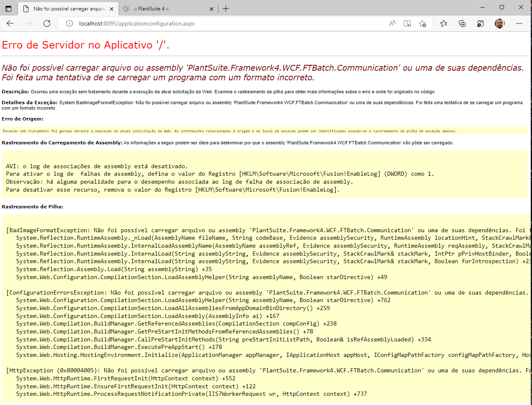Open the browser essentials icon

tap(481, 23)
